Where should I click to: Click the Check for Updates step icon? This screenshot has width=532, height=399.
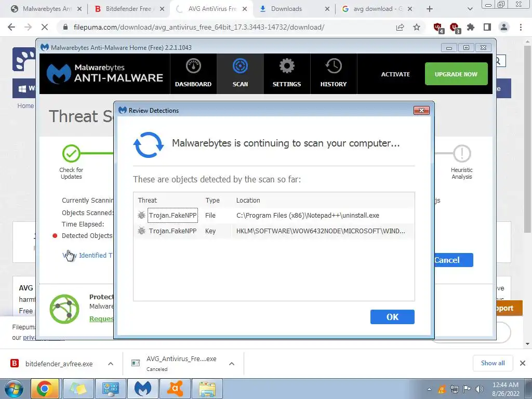click(71, 153)
